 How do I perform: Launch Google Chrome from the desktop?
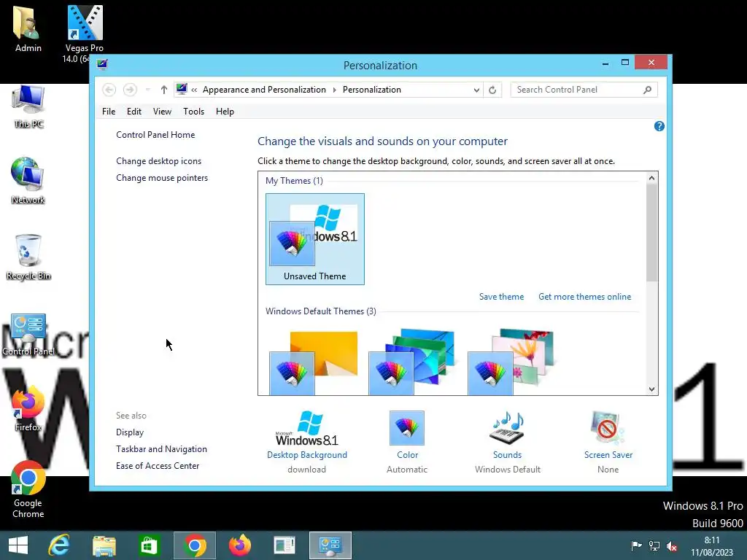tap(28, 489)
